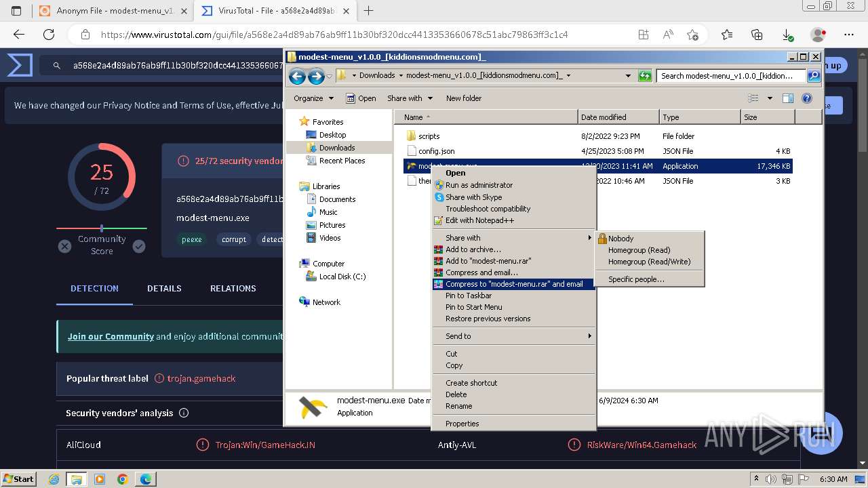The width and height of the screenshot is (868, 488).
Task: Click Explorer Back navigation arrow
Action: (297, 76)
